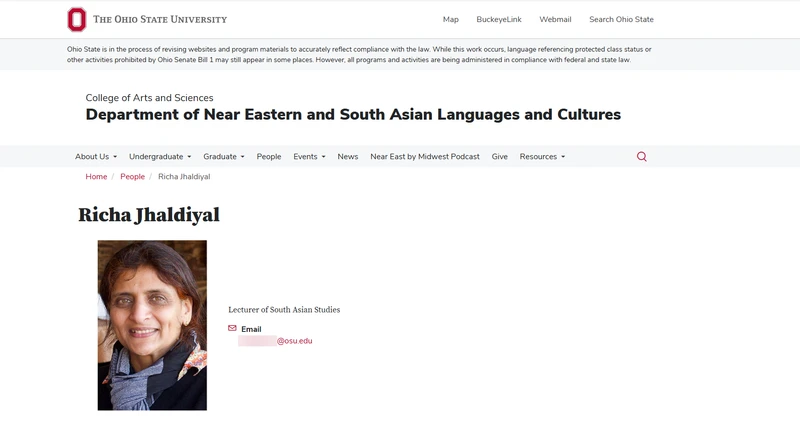
Task: Open the Webmail header link
Action: tap(555, 19)
